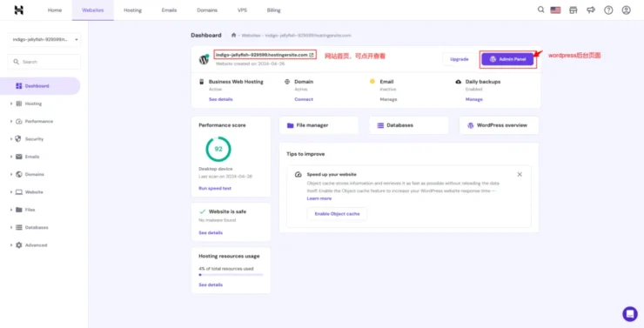The height and width of the screenshot is (328, 644).
Task: Click the Learn more link
Action: [319, 198]
